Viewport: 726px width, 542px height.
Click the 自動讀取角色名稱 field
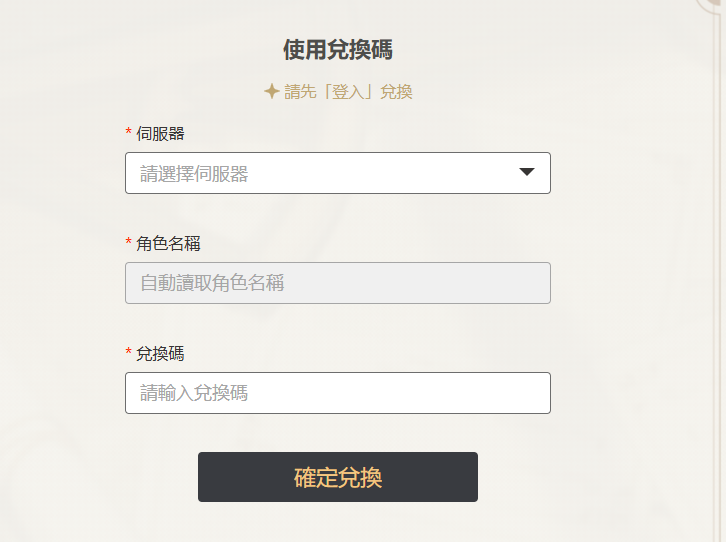(338, 283)
